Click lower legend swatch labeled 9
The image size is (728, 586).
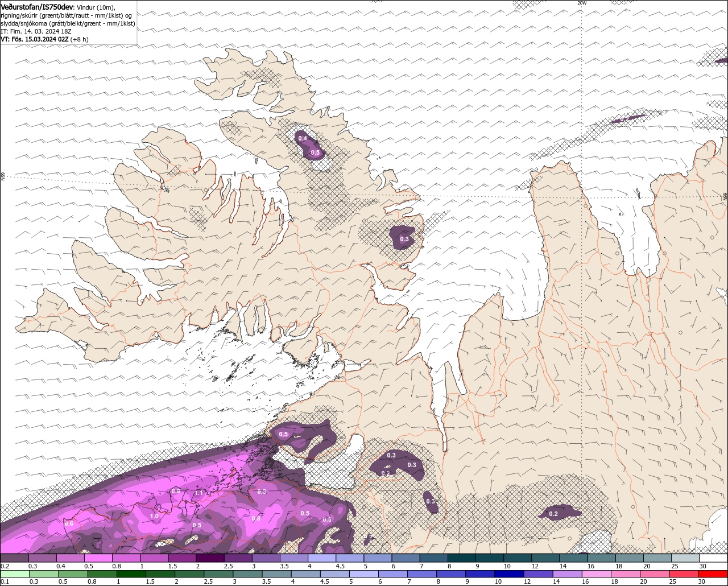pyautogui.click(x=481, y=573)
